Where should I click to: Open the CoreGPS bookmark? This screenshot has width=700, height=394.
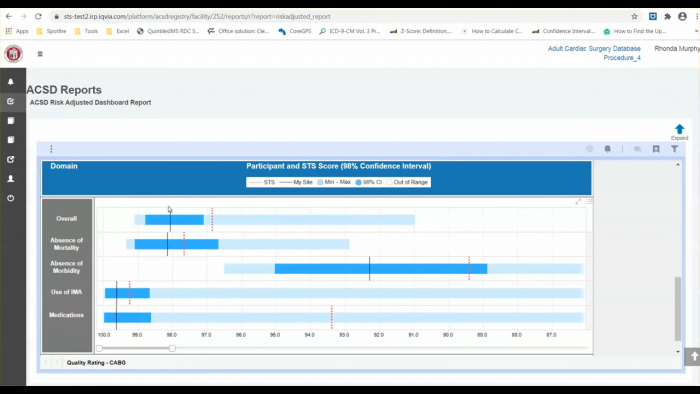295,31
